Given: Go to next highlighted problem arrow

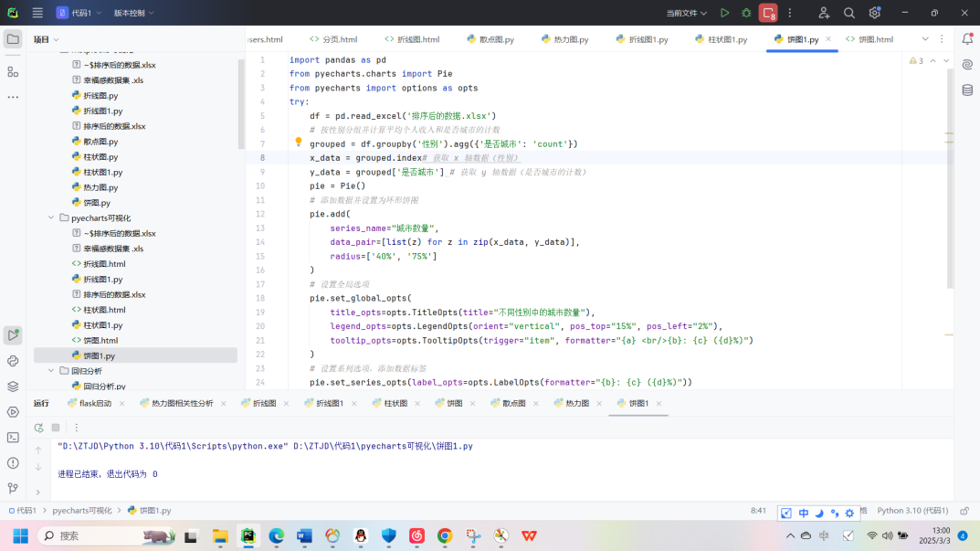Looking at the screenshot, I should tap(946, 60).
